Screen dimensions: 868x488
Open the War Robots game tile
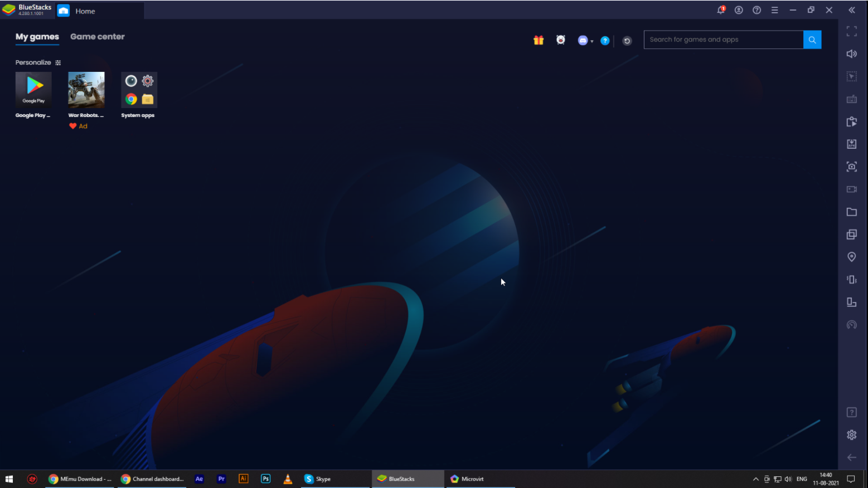86,90
